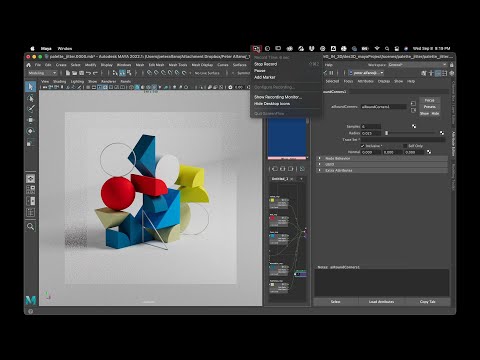Click the Samples value field
480x360 pixels.
(x=371, y=126)
